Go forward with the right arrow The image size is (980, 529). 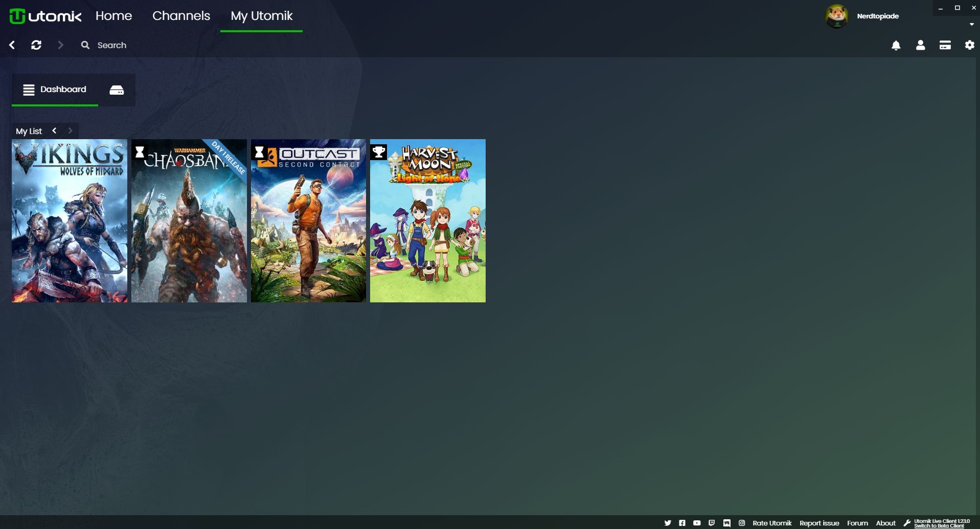[60, 45]
